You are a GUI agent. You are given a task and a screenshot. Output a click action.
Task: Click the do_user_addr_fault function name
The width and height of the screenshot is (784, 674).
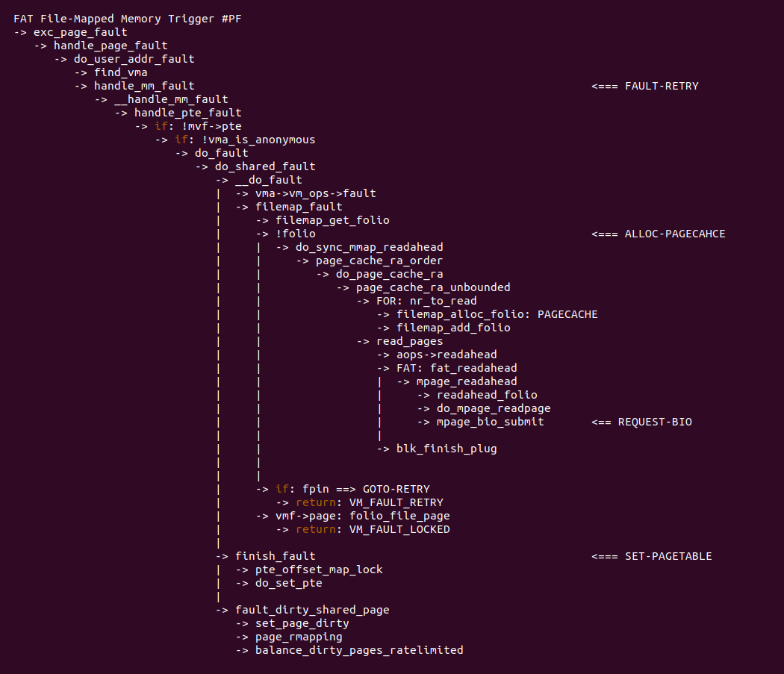coord(134,59)
